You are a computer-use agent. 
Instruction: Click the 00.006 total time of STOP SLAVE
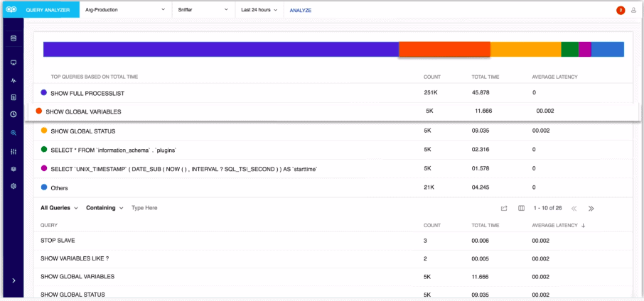point(480,241)
